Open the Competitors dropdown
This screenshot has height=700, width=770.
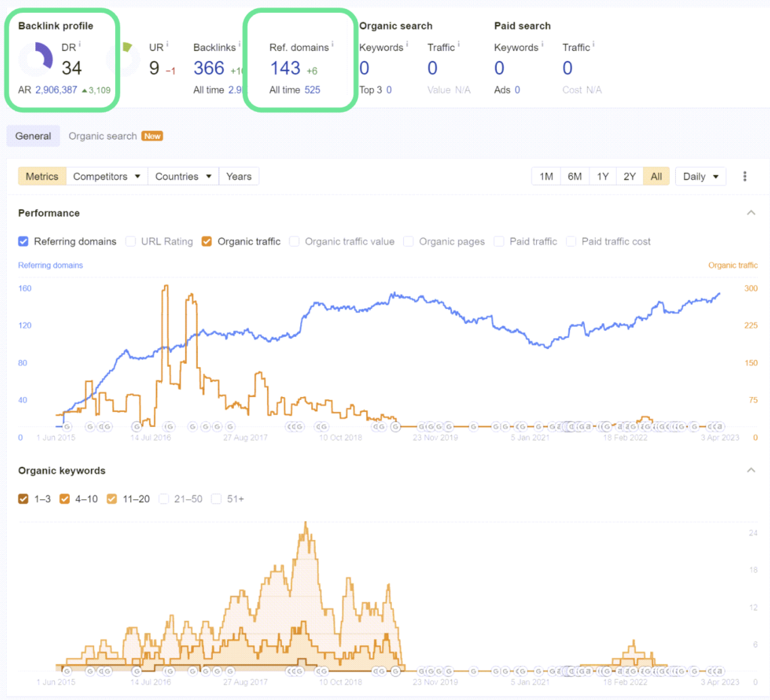coord(107,177)
